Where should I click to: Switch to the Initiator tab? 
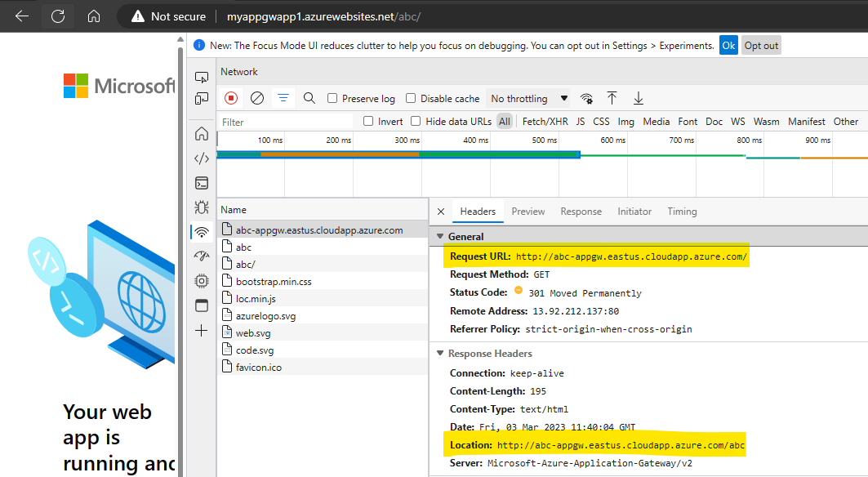point(634,211)
